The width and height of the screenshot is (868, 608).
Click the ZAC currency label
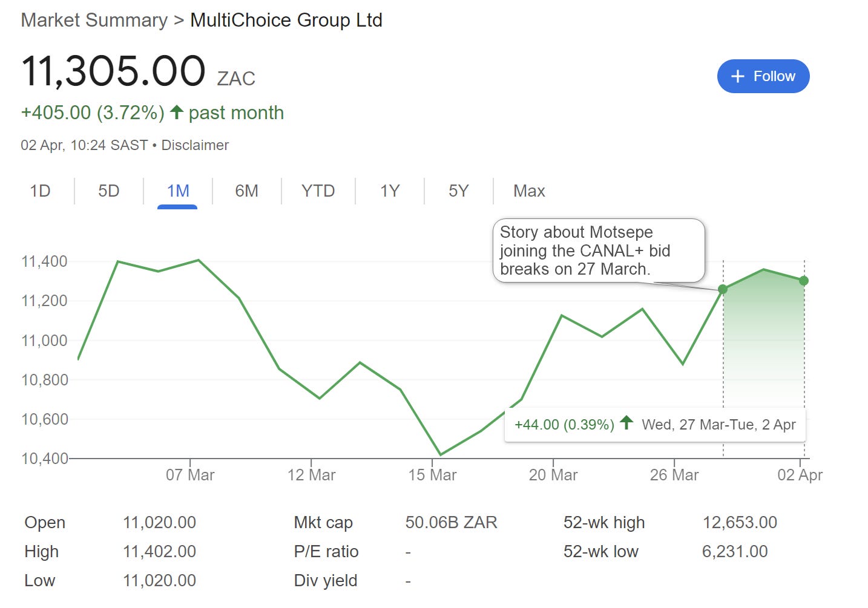point(236,79)
